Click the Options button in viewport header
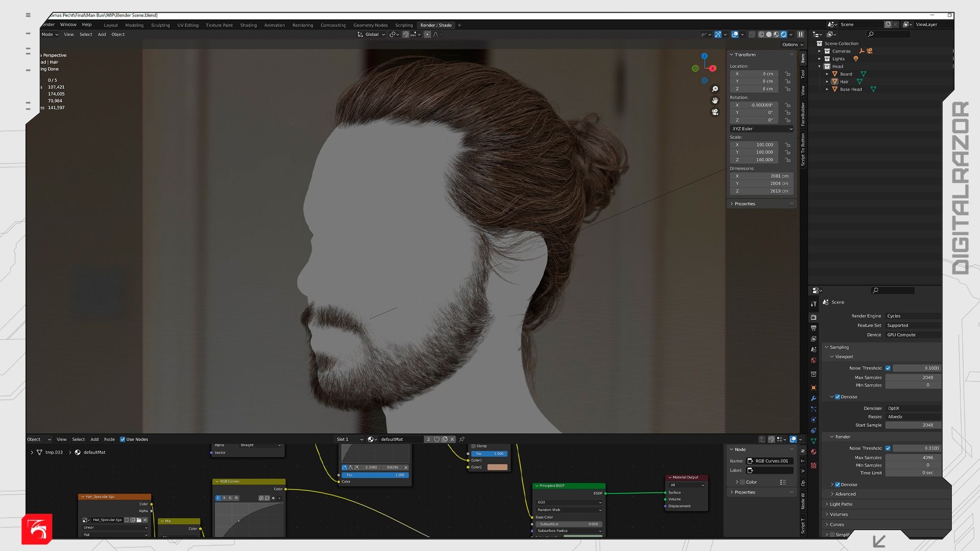 [x=792, y=44]
